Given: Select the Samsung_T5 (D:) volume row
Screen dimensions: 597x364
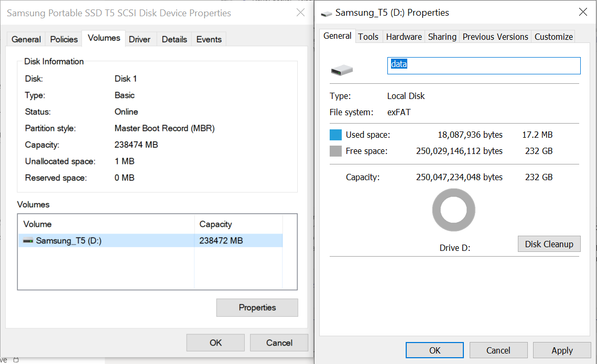Looking at the screenshot, I should coord(150,240).
